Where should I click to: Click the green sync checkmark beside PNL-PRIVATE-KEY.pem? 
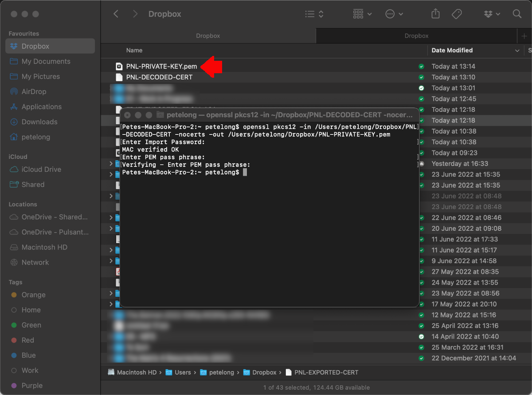420,66
